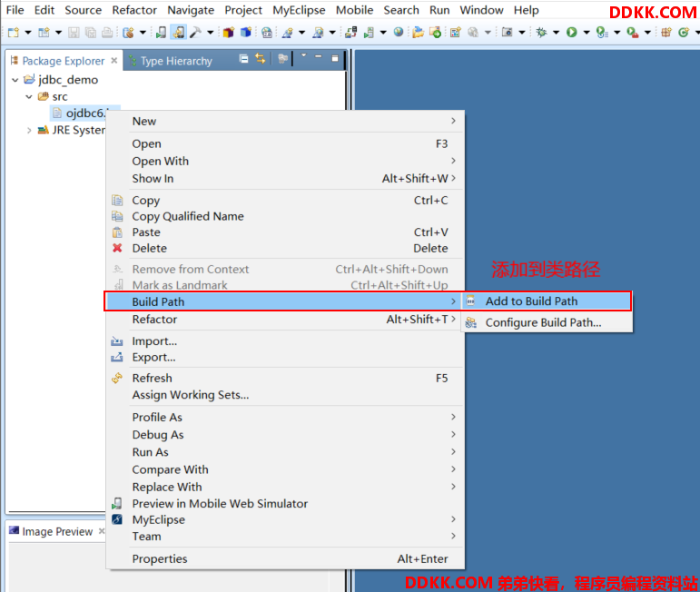Screen dimensions: 700x592
Task: Click the Save disk icon in toolbar
Action: click(74, 32)
